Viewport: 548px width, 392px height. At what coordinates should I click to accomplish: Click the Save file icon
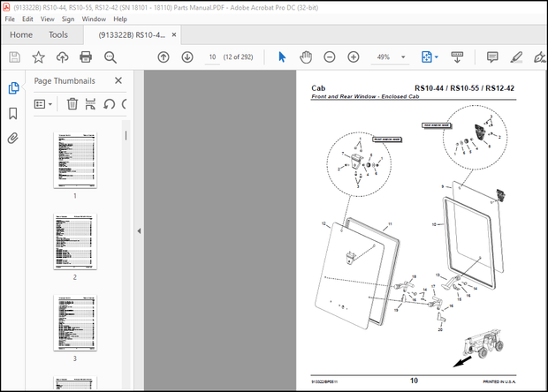(x=14, y=57)
